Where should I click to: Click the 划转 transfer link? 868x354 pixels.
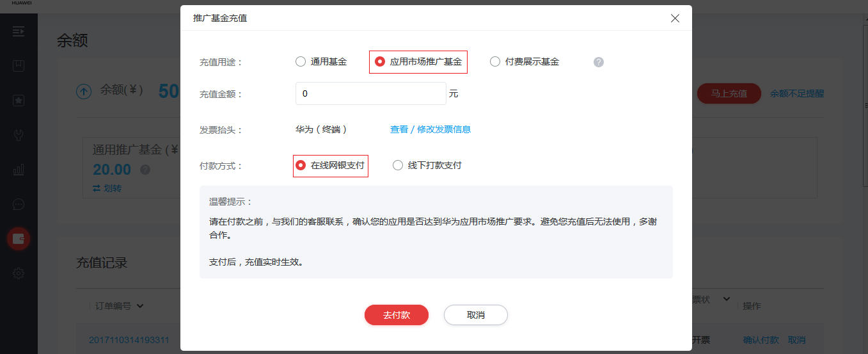pyautogui.click(x=107, y=188)
